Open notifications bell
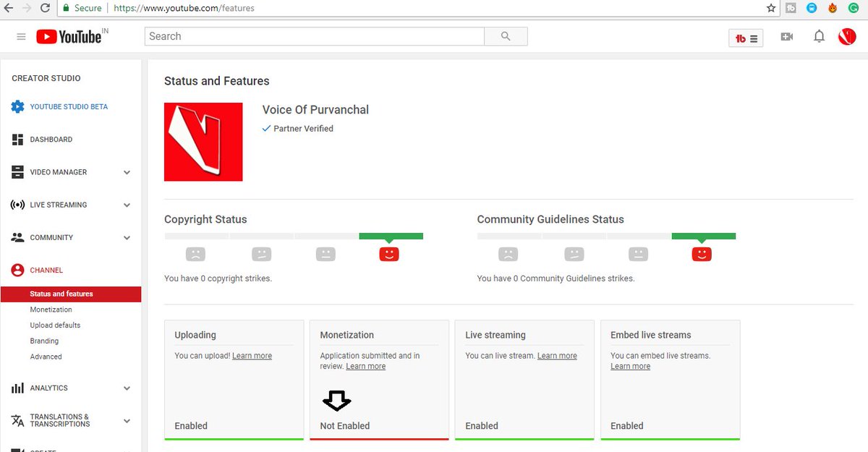The height and width of the screenshot is (452, 868). [x=819, y=36]
